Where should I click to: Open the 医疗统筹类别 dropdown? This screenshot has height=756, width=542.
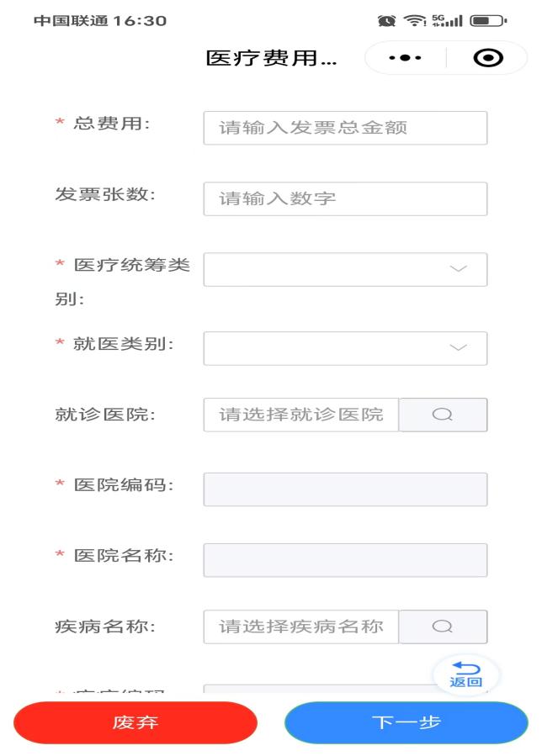[x=345, y=269]
